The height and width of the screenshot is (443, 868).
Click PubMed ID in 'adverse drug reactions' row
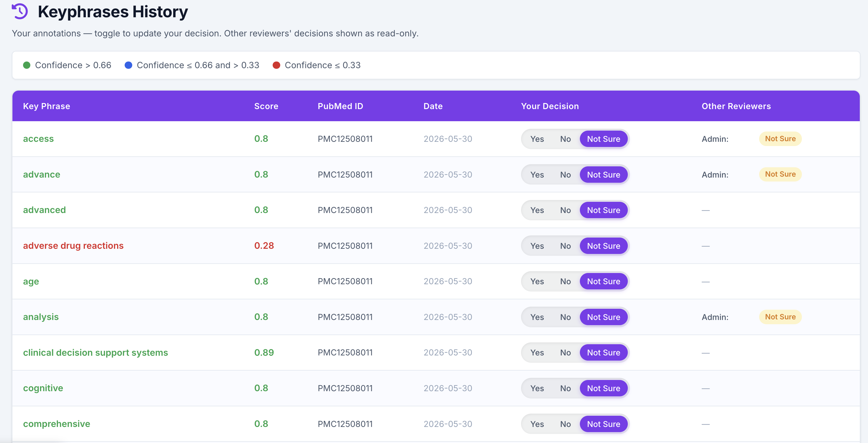click(x=345, y=246)
